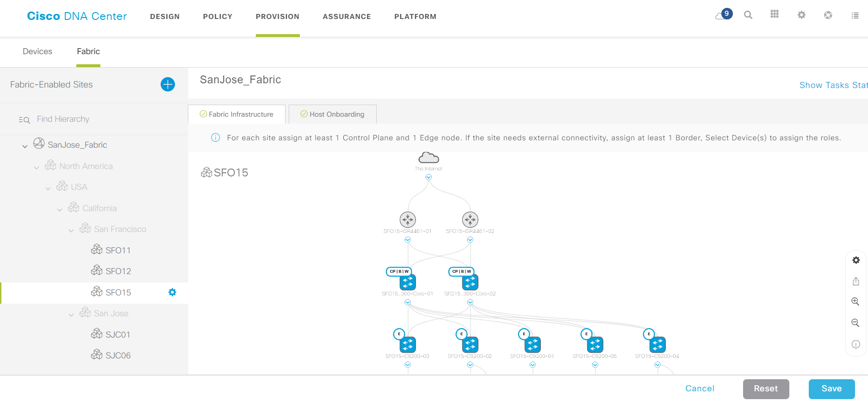Click the Save button
Screen dimensions: 868x401
[831, 389]
